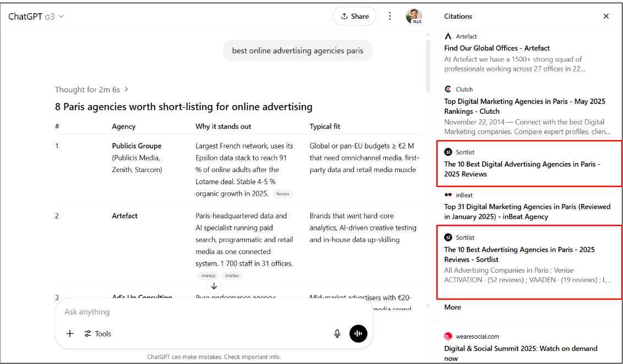Click the 'Agency' column header
Screen dimensions: 623x364
coord(124,126)
